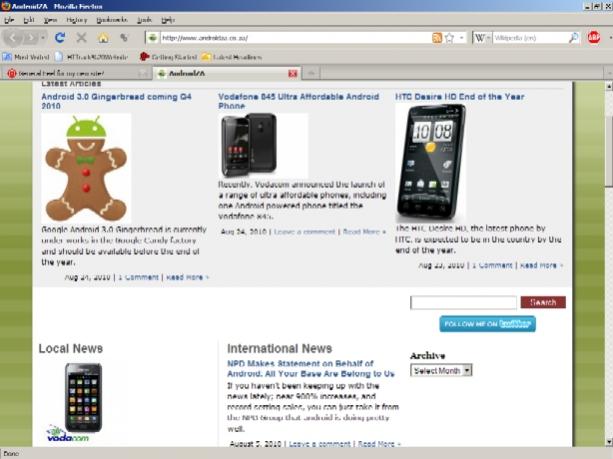The height and width of the screenshot is (459, 613).
Task: Click Read More under the NPD article
Action: (379, 444)
